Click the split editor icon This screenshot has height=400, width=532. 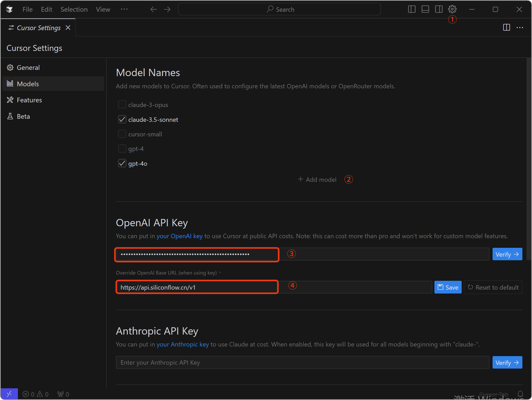pos(506,28)
